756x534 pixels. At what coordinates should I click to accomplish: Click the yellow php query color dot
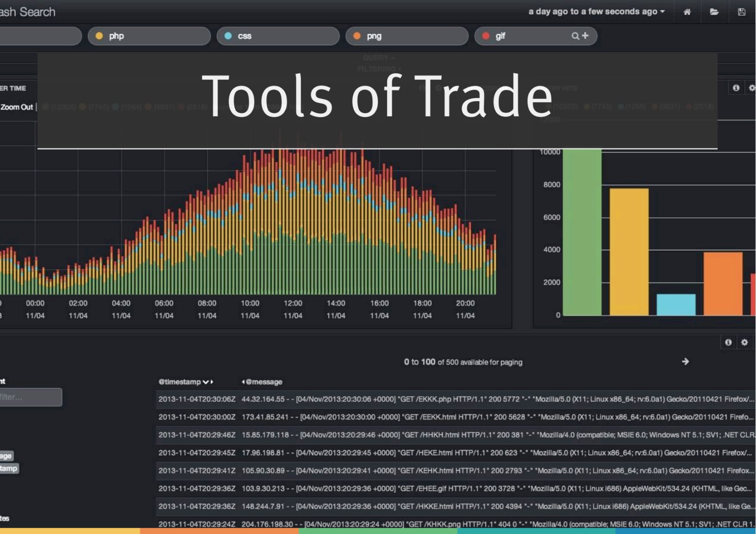click(99, 36)
